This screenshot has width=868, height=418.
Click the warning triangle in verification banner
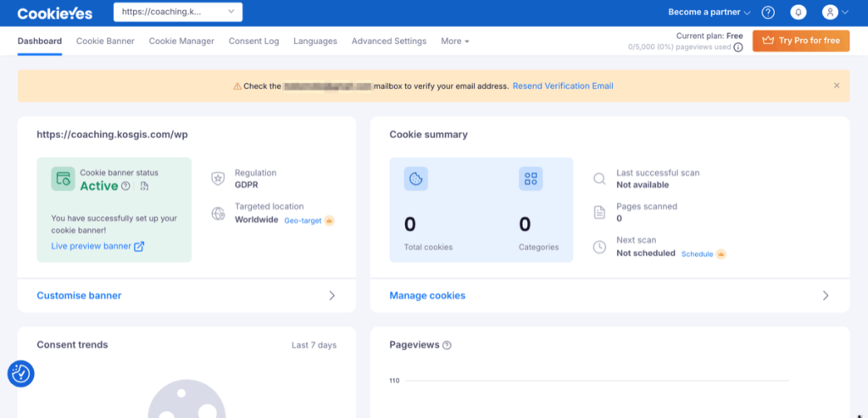pos(237,86)
